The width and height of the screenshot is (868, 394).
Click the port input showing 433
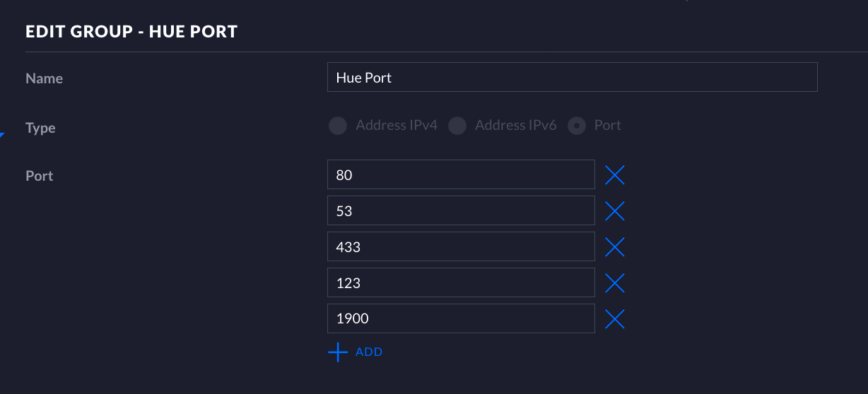[x=460, y=247]
